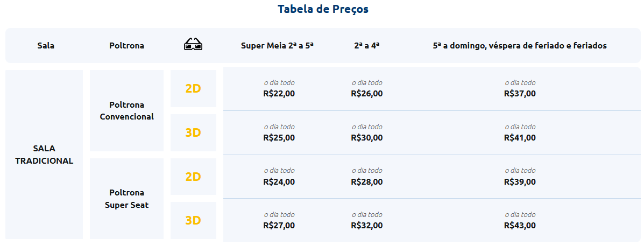Select the R$22,00 Super Meia price
The height and width of the screenshot is (245, 644).
(x=279, y=93)
